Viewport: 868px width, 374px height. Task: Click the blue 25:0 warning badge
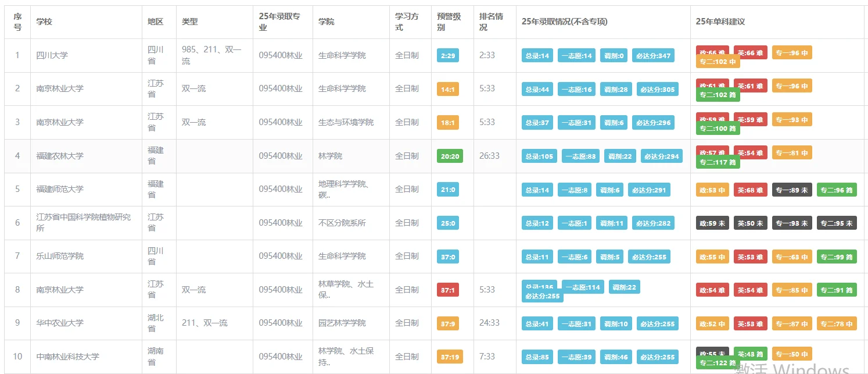[448, 223]
